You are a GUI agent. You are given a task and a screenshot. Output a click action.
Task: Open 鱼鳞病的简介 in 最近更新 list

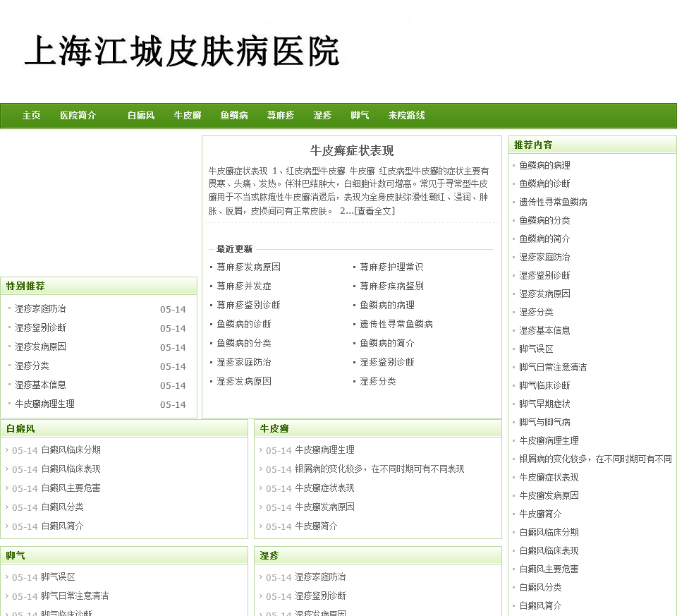click(x=387, y=343)
